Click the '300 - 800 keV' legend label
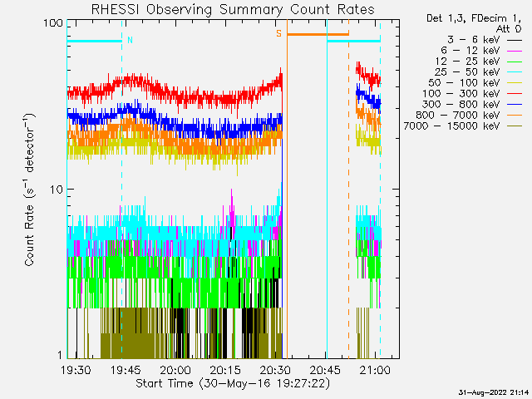 (461, 105)
